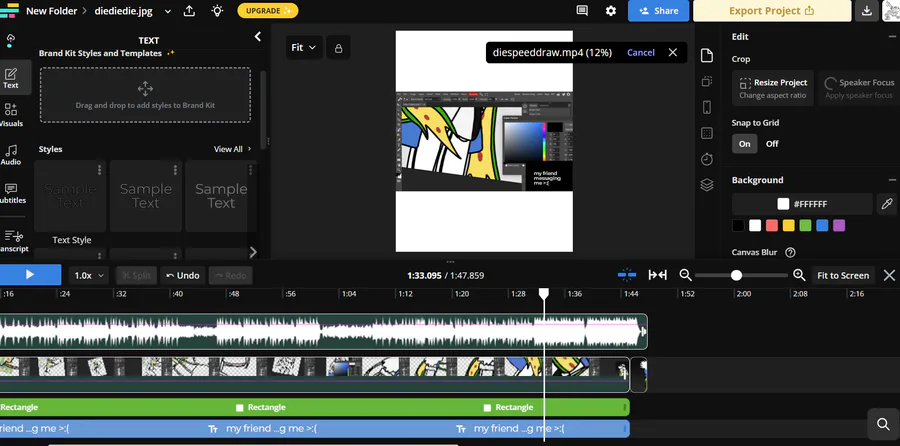Click Fit to Screen button

tap(843, 276)
